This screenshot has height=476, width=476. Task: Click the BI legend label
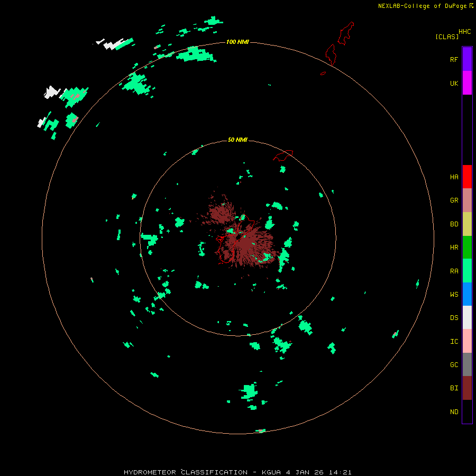[454, 388]
